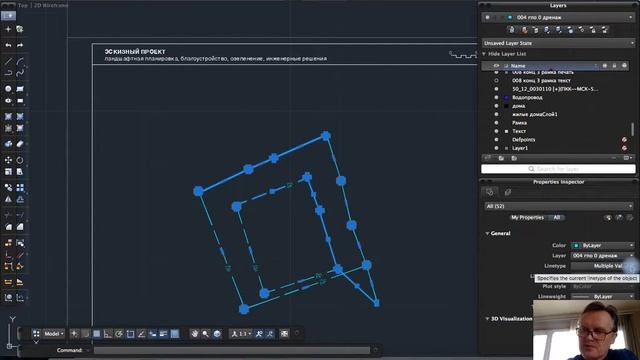Click the Текст layer white color swatch
640x360 pixels.
click(507, 131)
